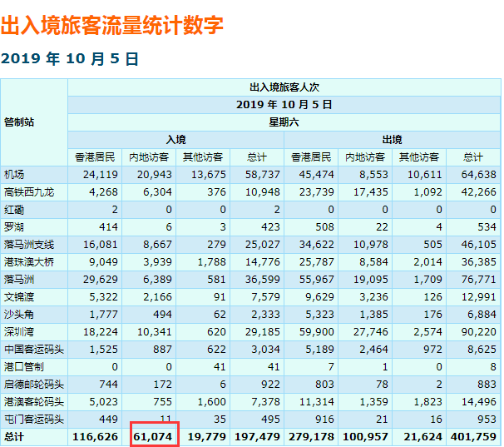Click the cell value 58,737 in 机场 row
This screenshot has width=504, height=447.
pyautogui.click(x=262, y=175)
